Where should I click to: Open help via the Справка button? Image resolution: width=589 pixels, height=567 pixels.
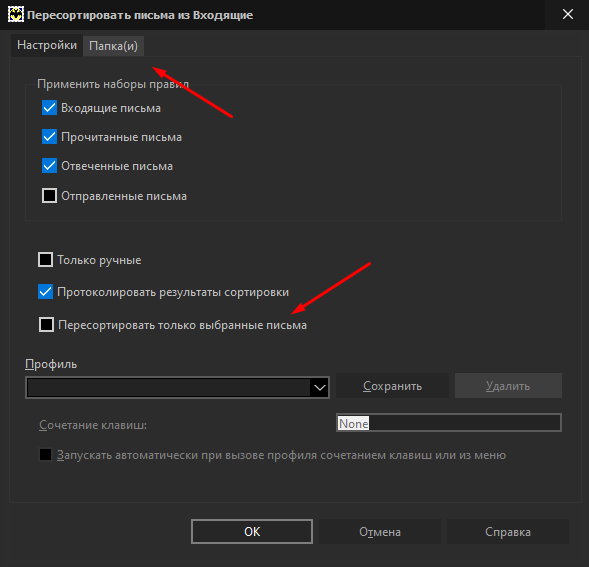[508, 532]
